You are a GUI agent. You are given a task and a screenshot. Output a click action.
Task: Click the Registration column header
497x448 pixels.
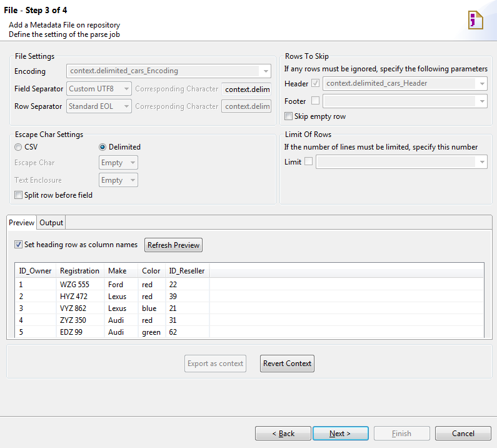click(79, 271)
